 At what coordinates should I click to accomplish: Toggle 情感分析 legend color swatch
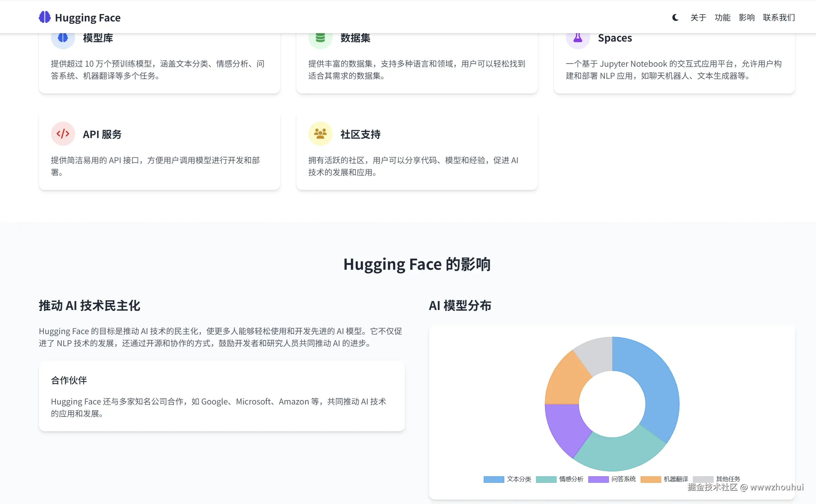point(546,479)
